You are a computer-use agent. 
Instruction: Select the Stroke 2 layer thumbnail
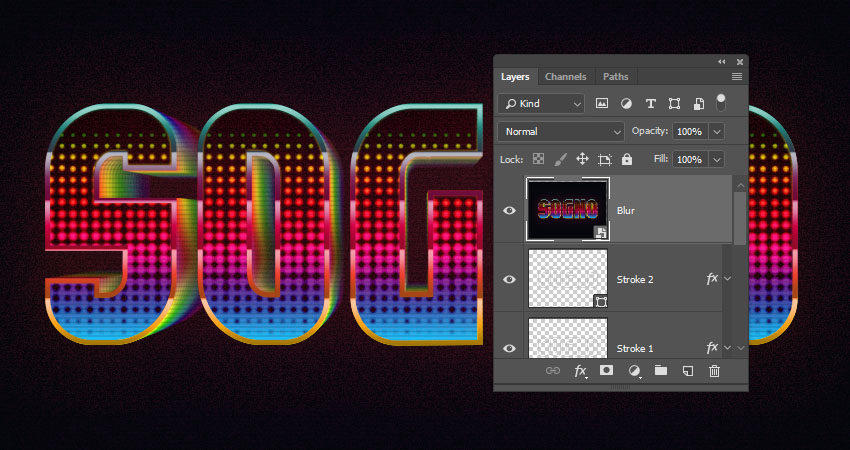(568, 278)
